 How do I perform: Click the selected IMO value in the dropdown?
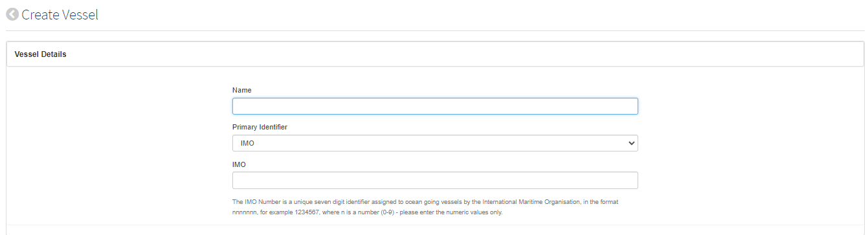247,143
